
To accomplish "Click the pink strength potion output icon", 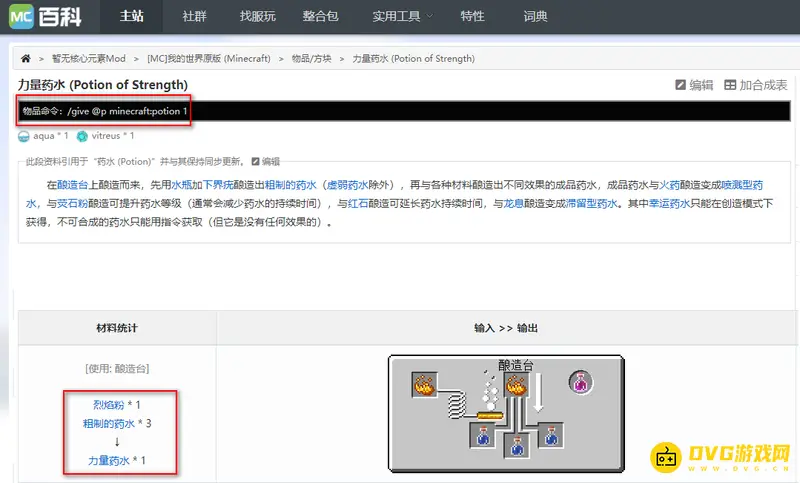I will (579, 381).
